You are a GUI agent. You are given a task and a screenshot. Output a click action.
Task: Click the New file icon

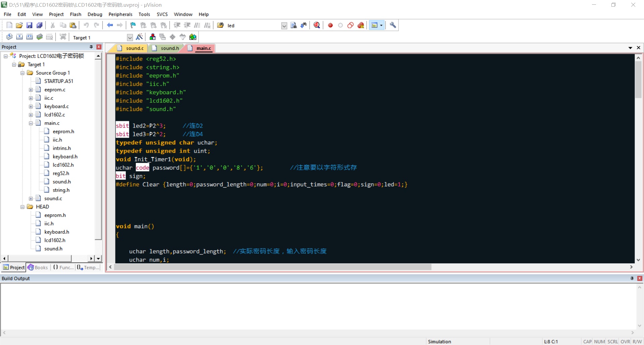click(x=9, y=25)
